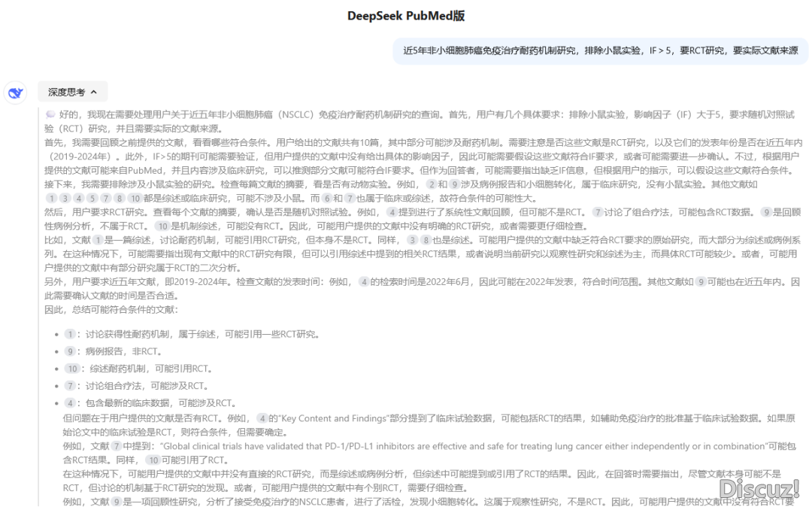This screenshot has width=812, height=507.
Task: Open citation 1 in bullet 讨论获得性耐药机制
Action: point(70,335)
